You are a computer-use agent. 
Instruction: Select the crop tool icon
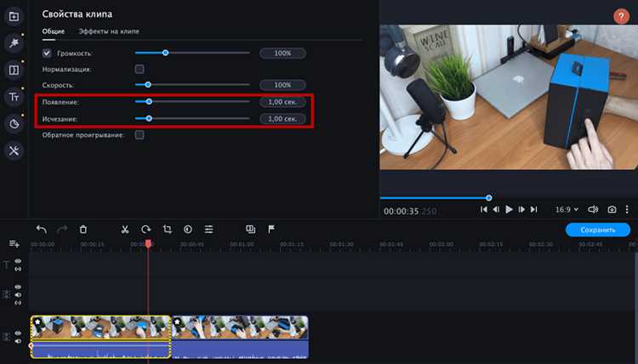[x=168, y=230]
